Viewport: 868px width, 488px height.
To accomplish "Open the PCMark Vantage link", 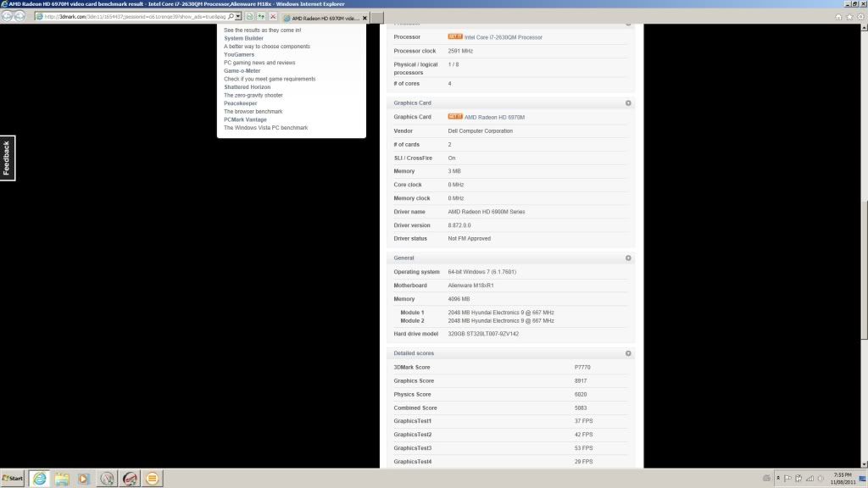I will 245,119.
